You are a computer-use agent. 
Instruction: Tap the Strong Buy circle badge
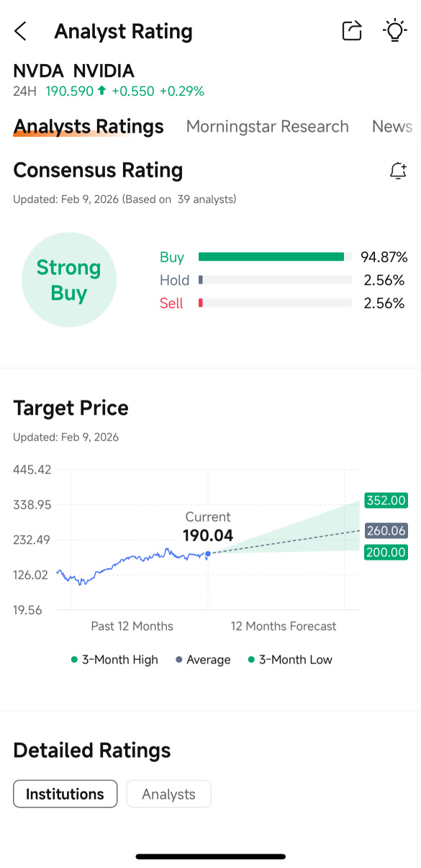pyautogui.click(x=69, y=280)
